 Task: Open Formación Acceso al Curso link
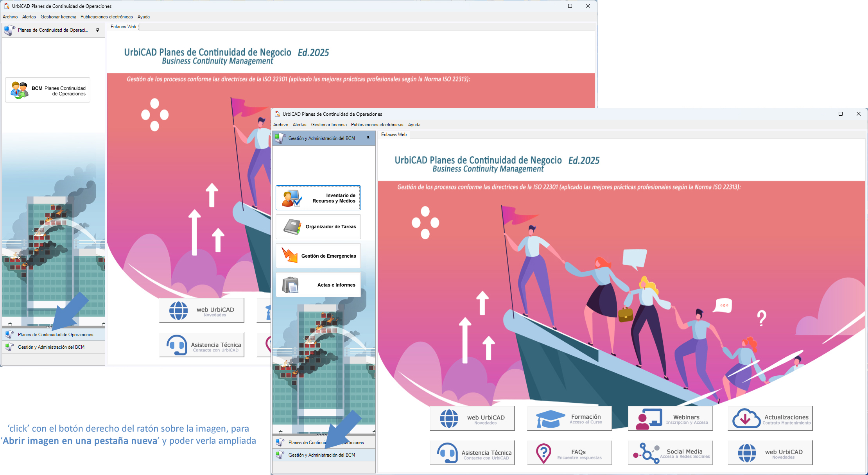point(570,418)
